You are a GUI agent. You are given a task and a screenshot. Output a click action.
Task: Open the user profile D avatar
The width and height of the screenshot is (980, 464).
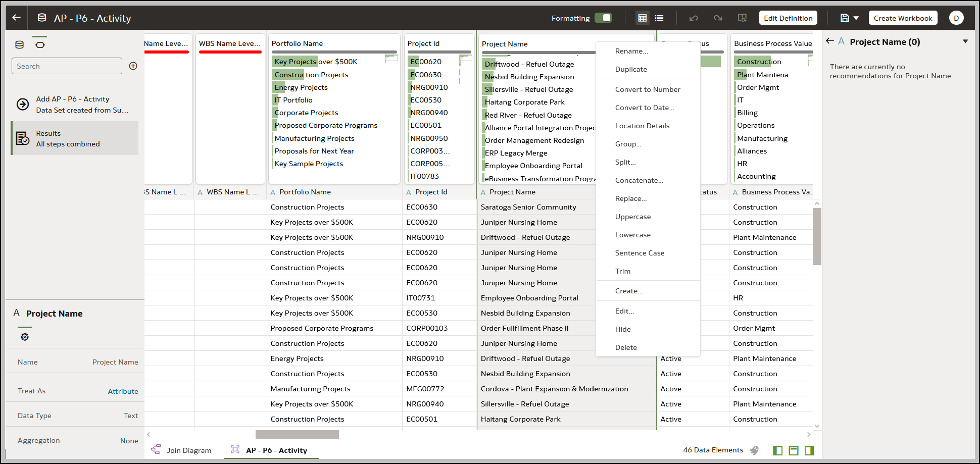tap(956, 18)
